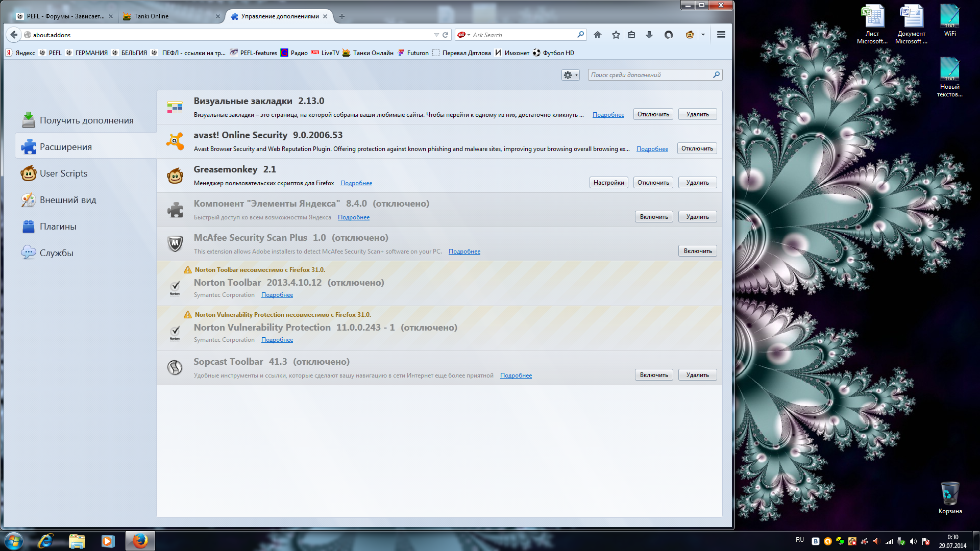Click the Norton Toolbar checkmark icon
Image resolution: width=980 pixels, height=551 pixels.
pos(175,288)
